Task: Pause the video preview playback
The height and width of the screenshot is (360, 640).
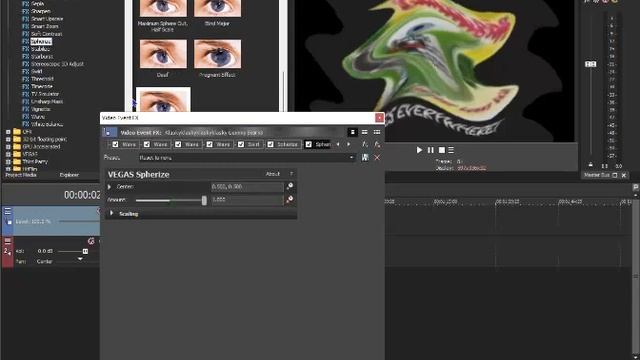Action: pyautogui.click(x=431, y=150)
